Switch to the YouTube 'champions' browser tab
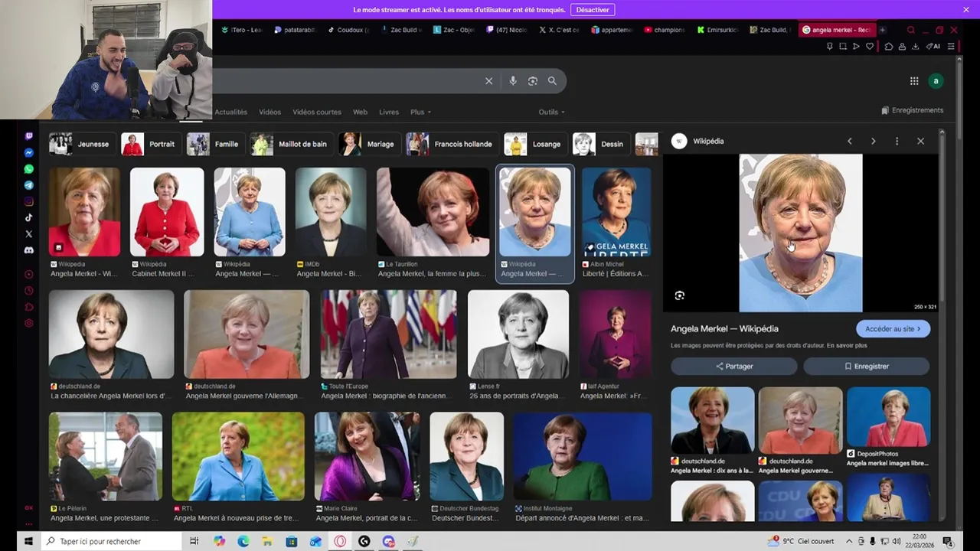 tap(665, 30)
